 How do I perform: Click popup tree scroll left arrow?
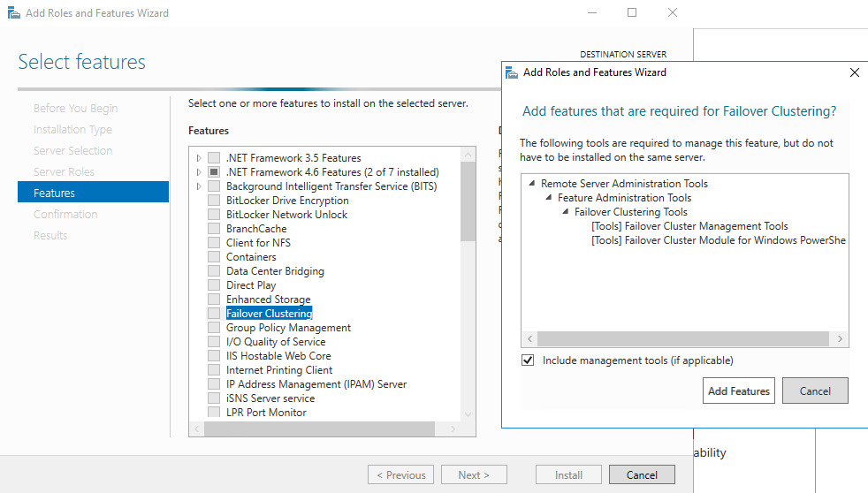click(529, 338)
